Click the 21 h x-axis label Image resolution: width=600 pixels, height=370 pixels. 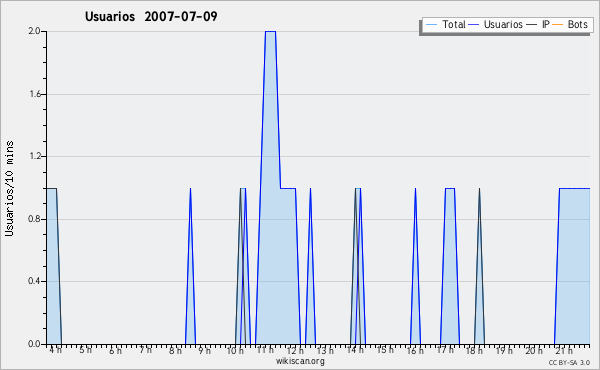564,350
